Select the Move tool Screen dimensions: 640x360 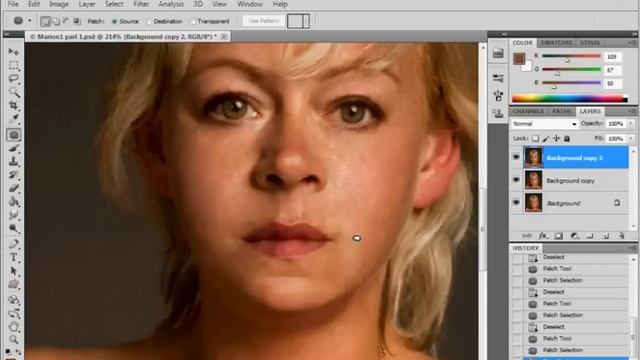pos(13,52)
